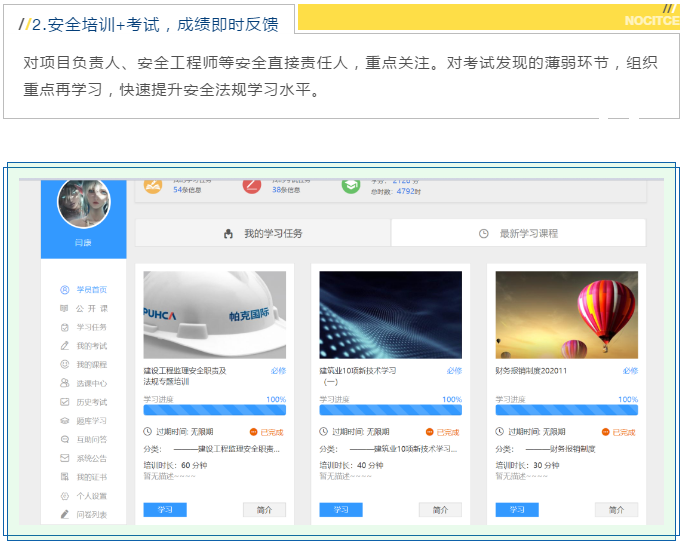The width and height of the screenshot is (685, 546).
Task: Open 个人设置 in the sidebar
Action: (65, 496)
